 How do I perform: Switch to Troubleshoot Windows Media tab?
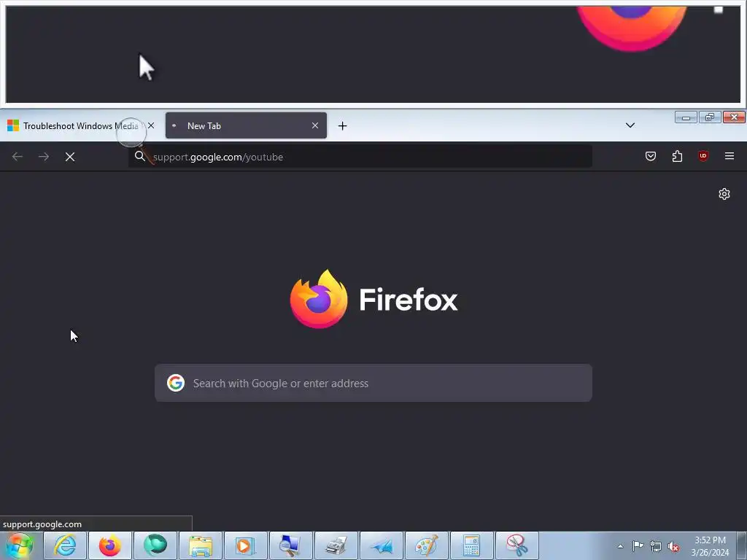coord(81,125)
